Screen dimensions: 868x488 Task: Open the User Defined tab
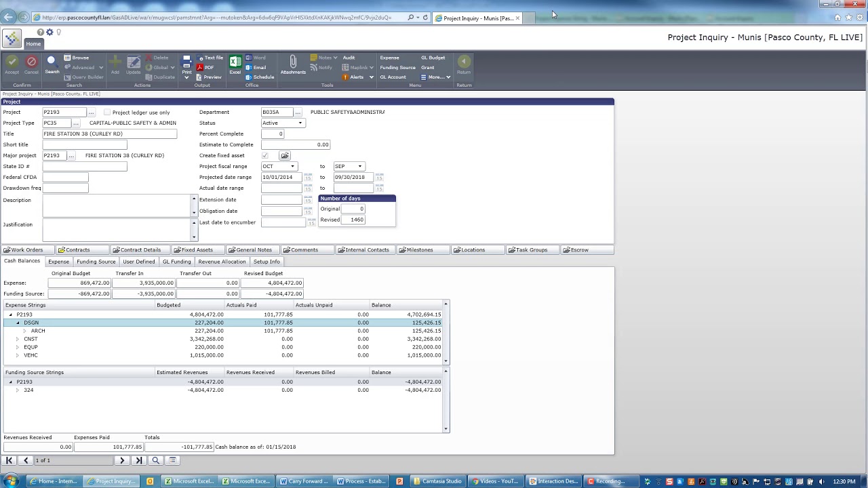click(x=139, y=262)
